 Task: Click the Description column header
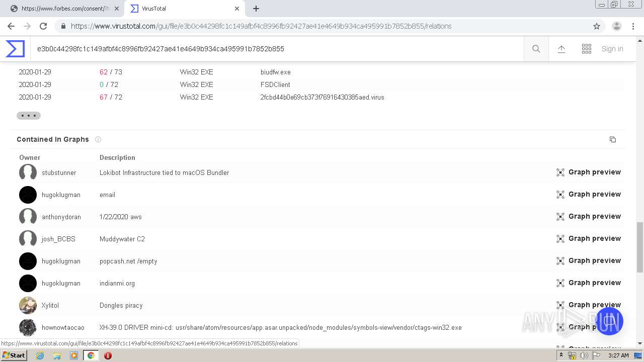pos(117,157)
